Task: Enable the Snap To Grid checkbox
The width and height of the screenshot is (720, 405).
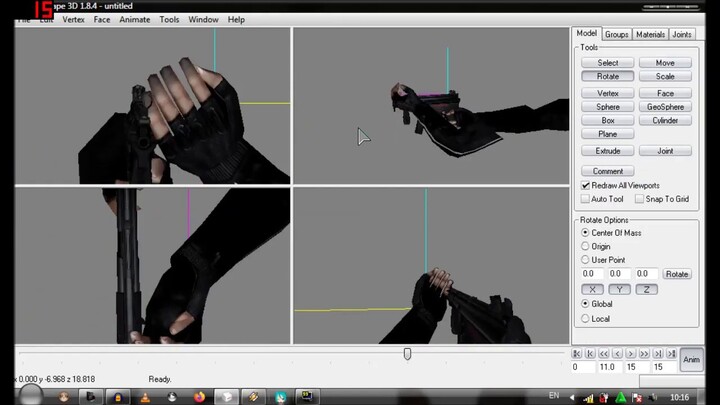Action: [x=639, y=199]
